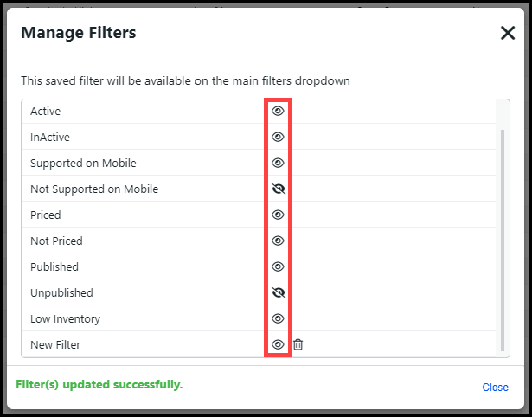Image resolution: width=532 pixels, height=417 pixels.
Task: Toggle eye icon for Supported on Mobile
Action: tap(278, 163)
